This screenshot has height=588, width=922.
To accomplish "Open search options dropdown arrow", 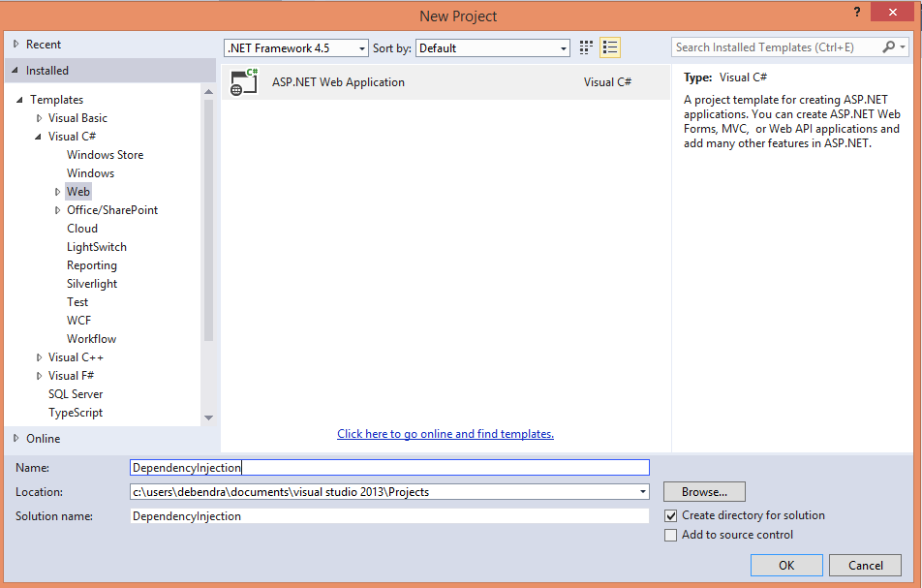I will click(903, 47).
